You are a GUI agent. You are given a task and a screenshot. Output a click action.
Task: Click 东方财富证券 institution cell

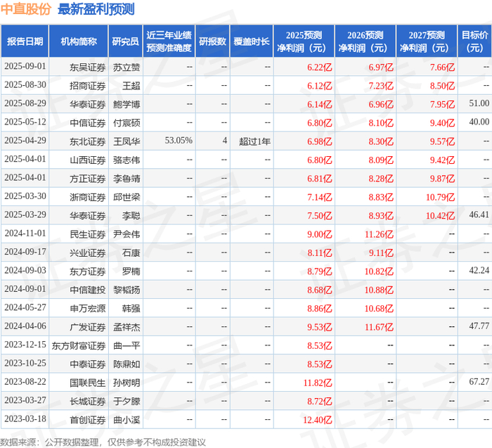79,345
